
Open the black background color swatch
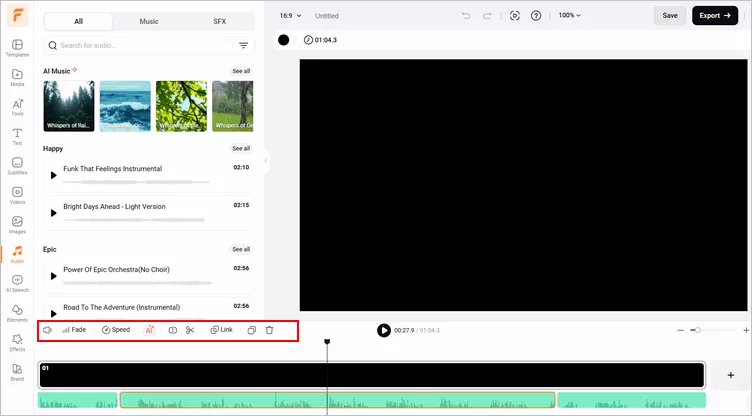[283, 40]
